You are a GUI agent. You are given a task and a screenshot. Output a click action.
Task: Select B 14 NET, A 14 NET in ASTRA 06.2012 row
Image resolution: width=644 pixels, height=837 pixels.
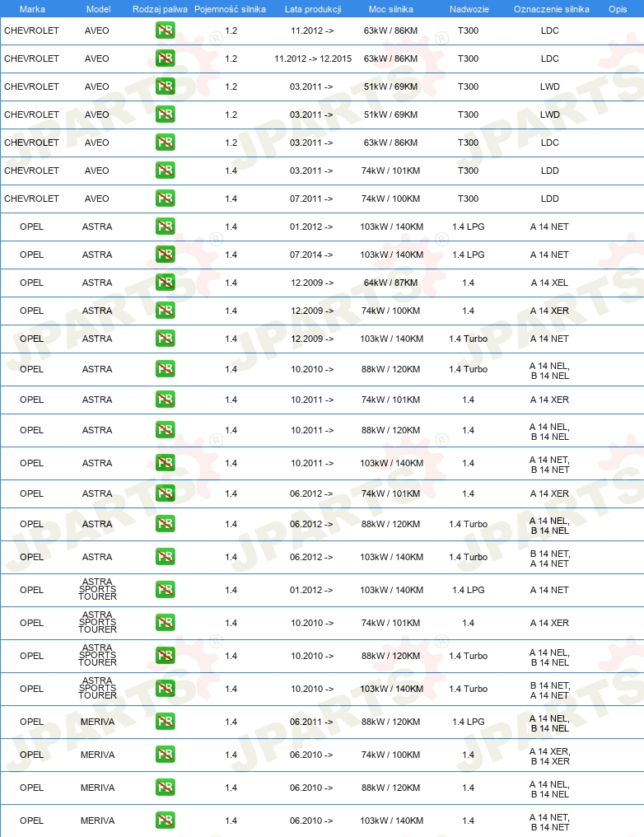pyautogui.click(x=549, y=559)
